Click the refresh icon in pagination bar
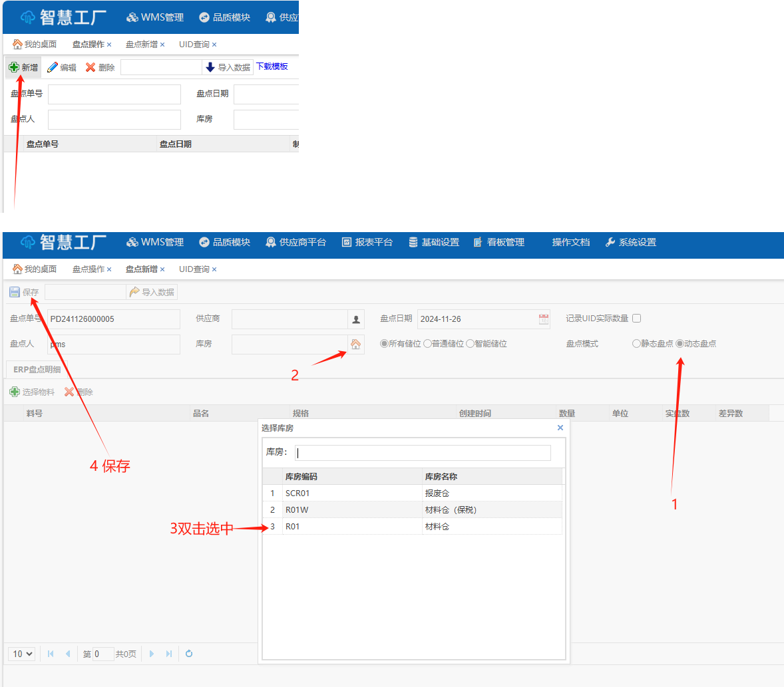Image resolution: width=784 pixels, height=687 pixels. 189,654
